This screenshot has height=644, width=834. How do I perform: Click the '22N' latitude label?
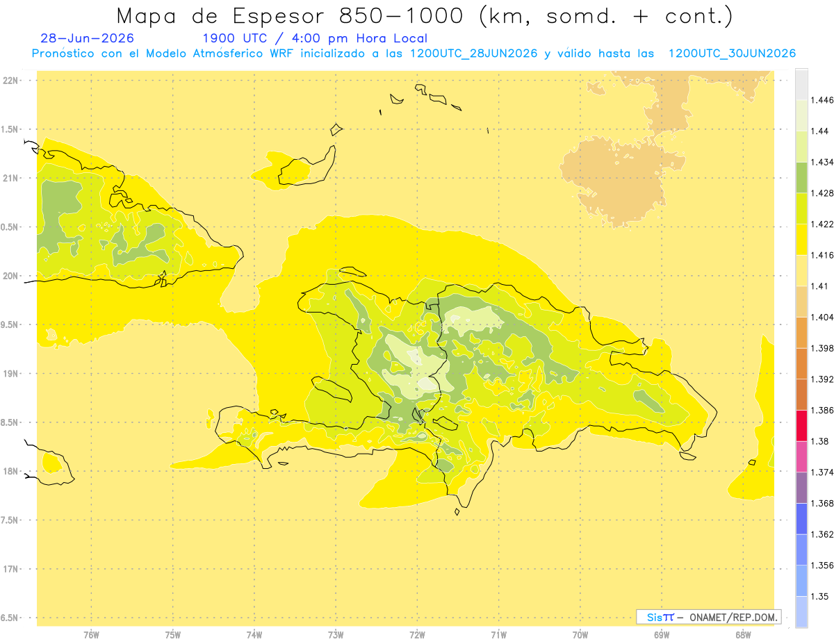[x=10, y=81]
